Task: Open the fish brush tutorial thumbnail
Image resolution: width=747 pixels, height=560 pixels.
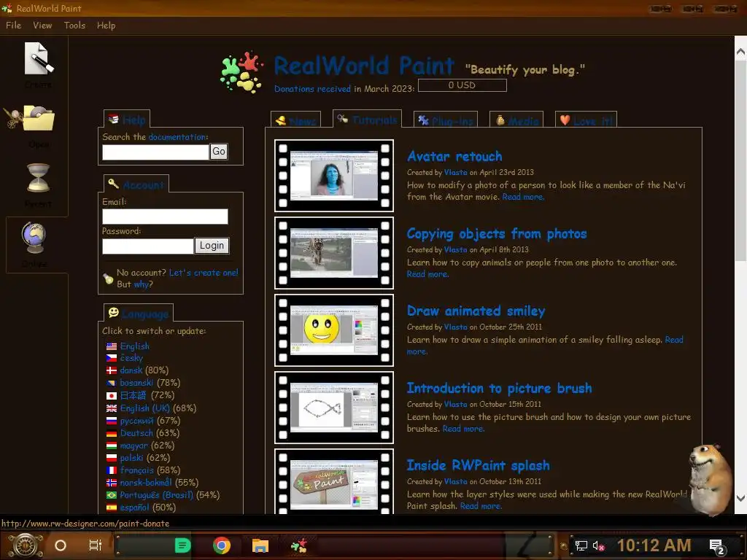Action: pos(334,408)
